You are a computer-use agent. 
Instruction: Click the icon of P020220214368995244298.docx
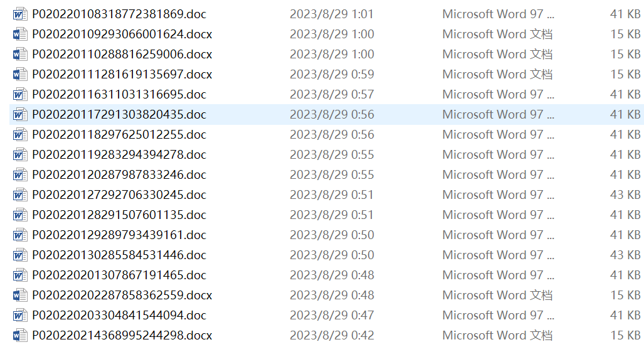click(20, 335)
